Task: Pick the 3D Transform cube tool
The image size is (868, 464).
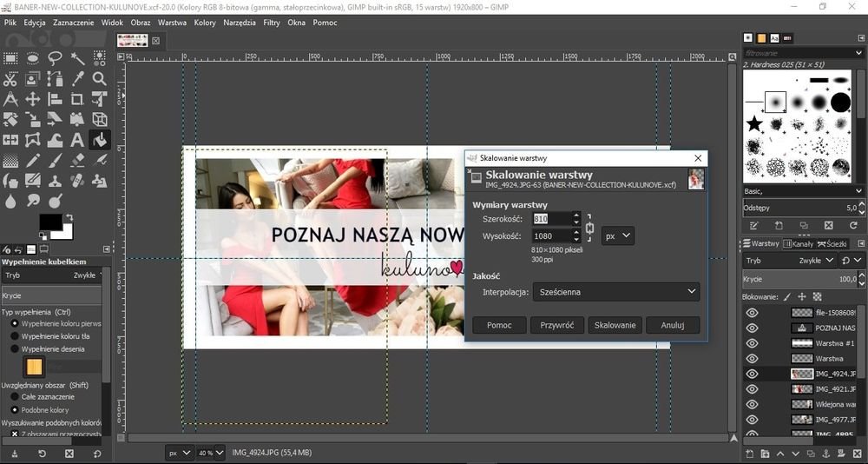Action: point(100,119)
